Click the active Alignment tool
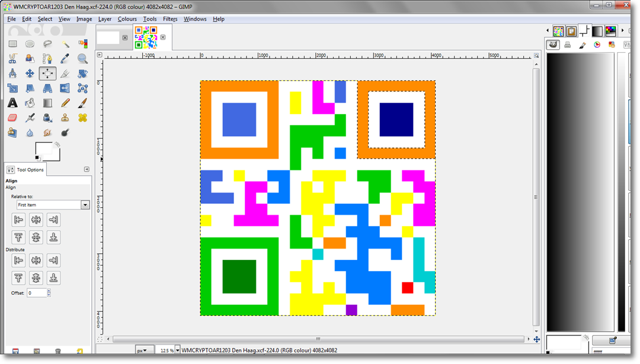This screenshot has height=364, width=640. coord(47,73)
